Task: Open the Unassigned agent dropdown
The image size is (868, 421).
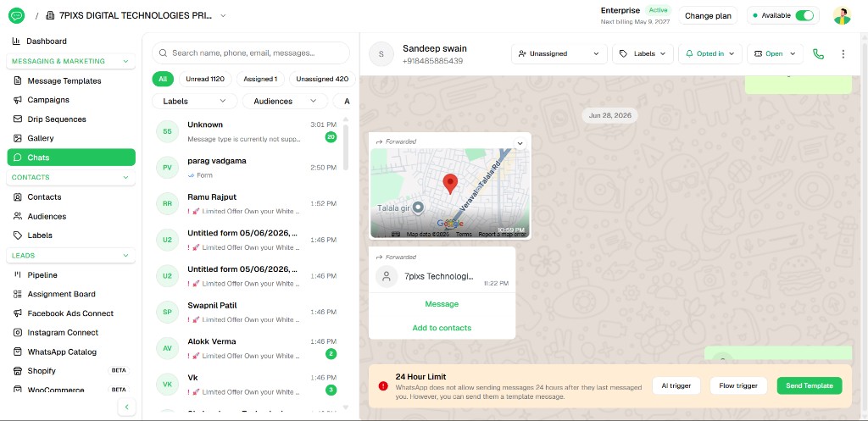Action: coord(559,53)
